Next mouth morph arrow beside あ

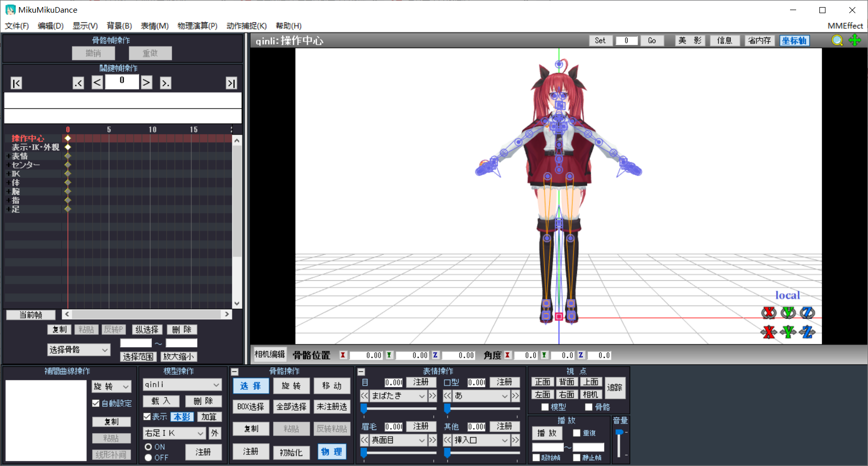515,396
